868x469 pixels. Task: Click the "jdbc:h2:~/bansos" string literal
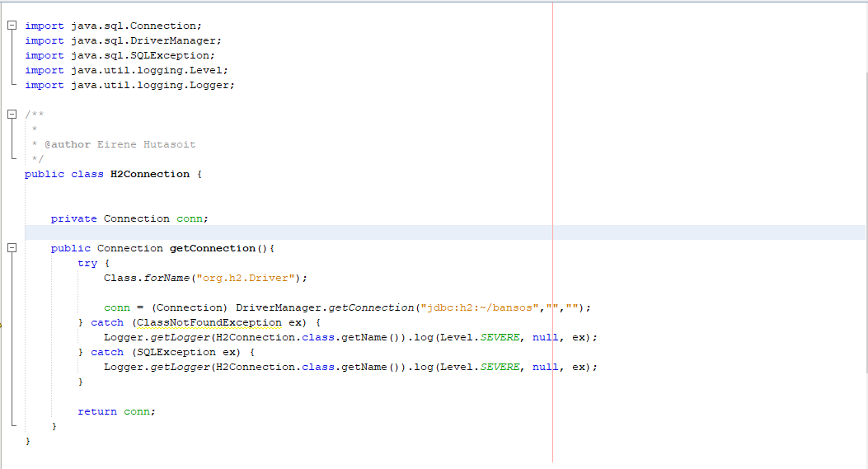[x=480, y=307]
